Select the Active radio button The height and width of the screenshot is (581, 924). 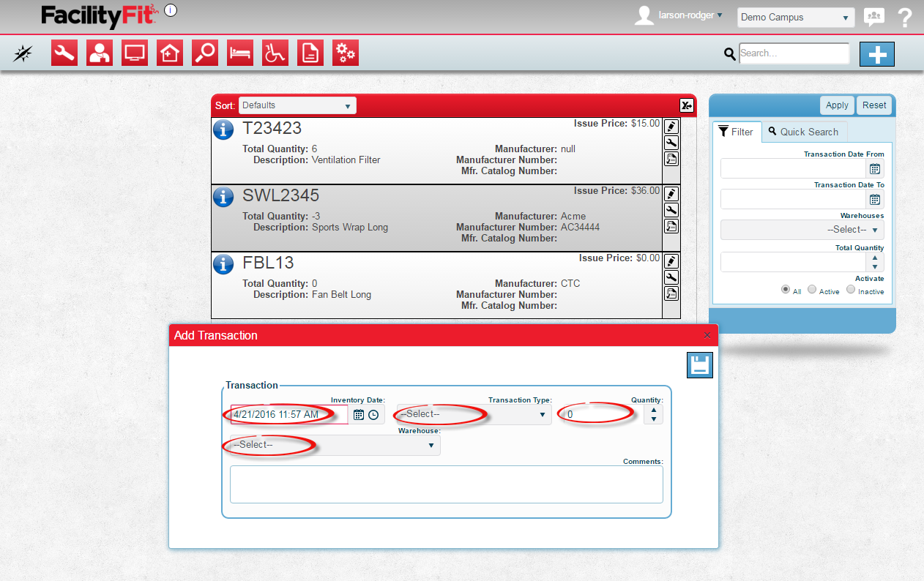(x=812, y=290)
